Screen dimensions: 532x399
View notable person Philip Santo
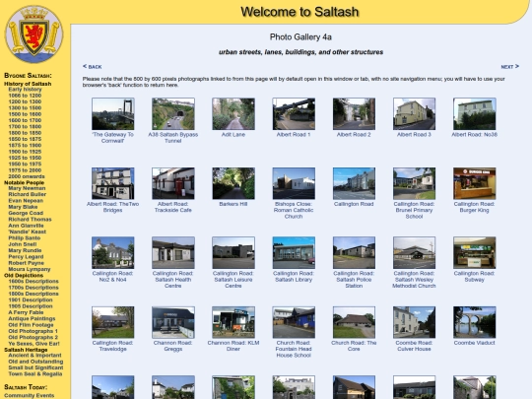[25, 238]
